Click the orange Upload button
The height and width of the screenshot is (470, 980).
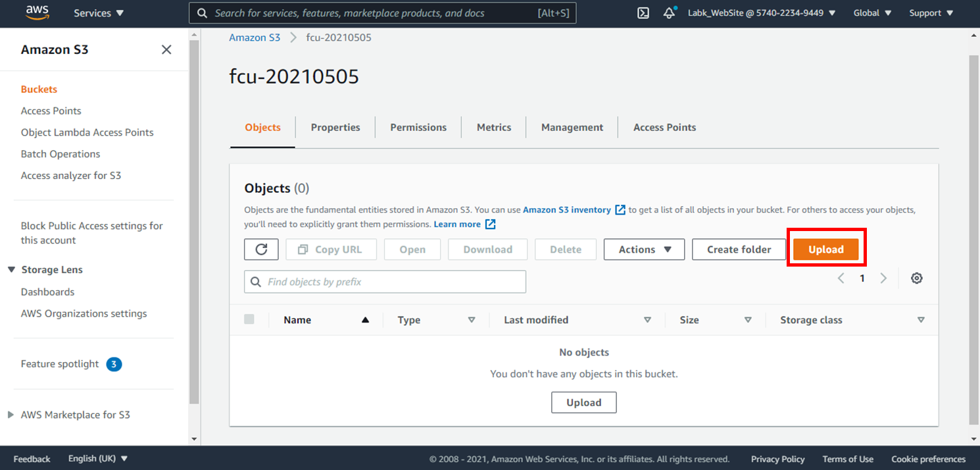[x=826, y=249]
